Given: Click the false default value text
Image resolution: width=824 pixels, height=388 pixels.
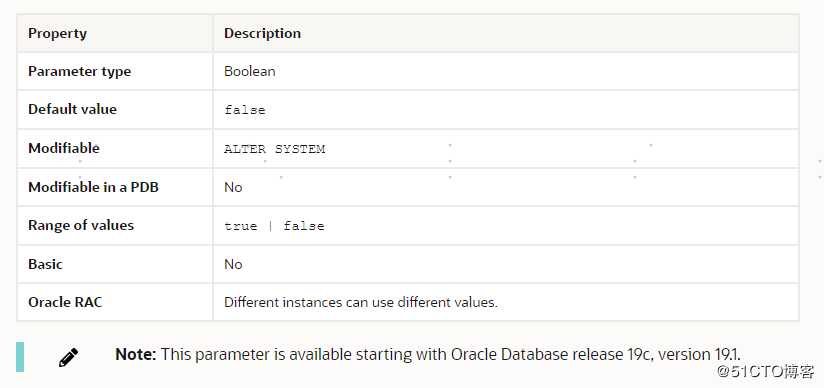Looking at the screenshot, I should pyautogui.click(x=245, y=110).
